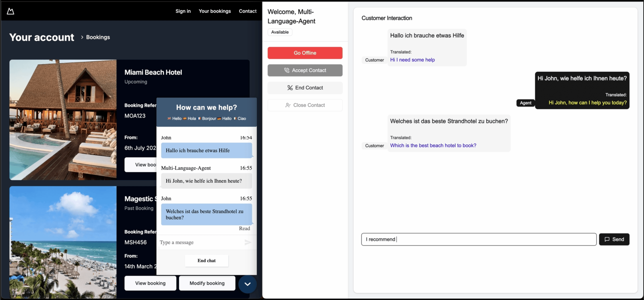Toggle agent status with Go Offline
Screen dimensions: 644x300
point(305,53)
